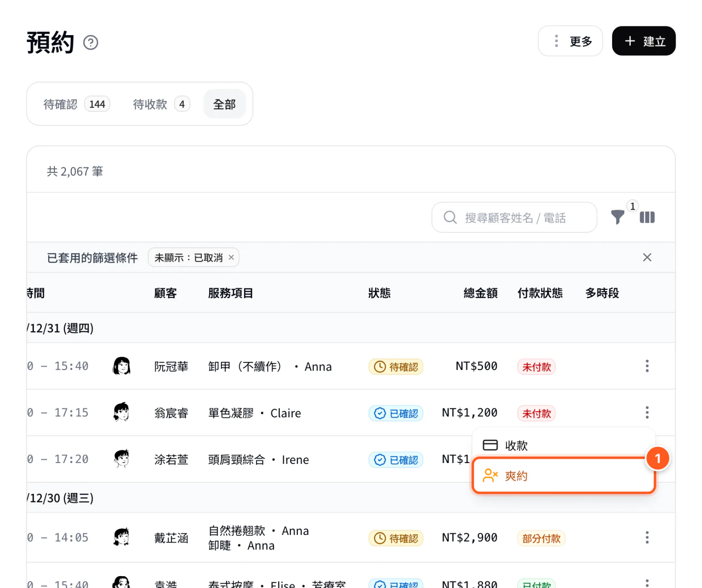
Task: Click service 單色凝膠 · Claire
Action: pos(254,413)
